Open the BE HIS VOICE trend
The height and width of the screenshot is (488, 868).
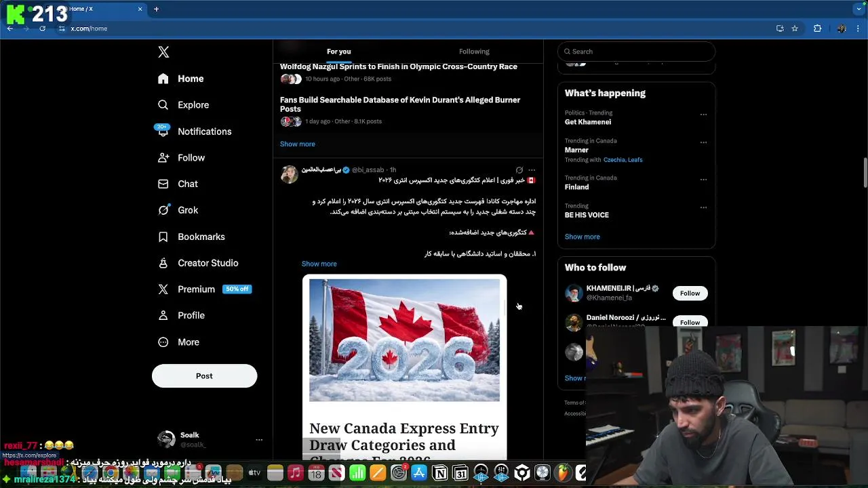(x=587, y=215)
